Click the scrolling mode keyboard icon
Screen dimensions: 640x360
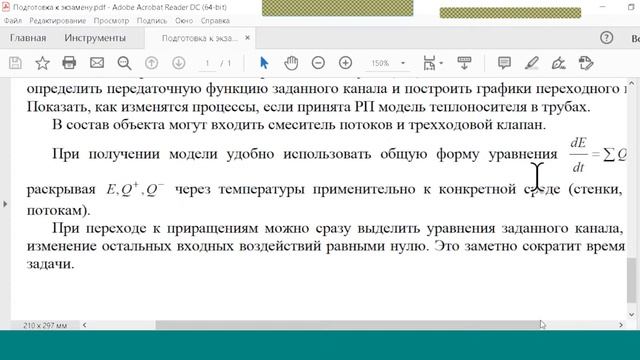(x=464, y=63)
